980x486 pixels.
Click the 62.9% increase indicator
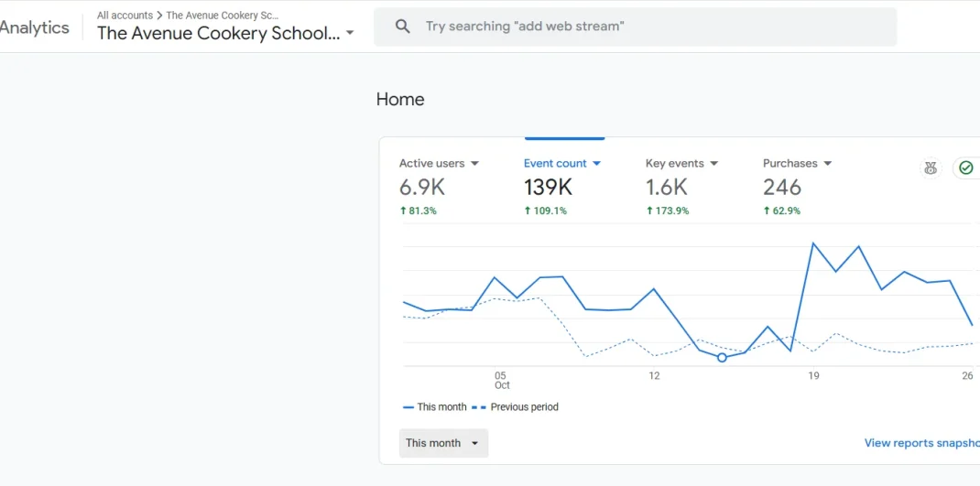(x=782, y=211)
